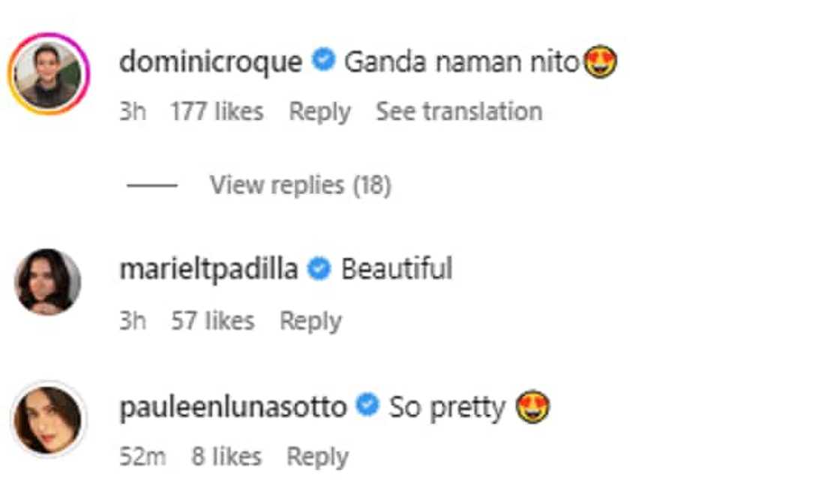Reply to pauleenlunasotto's comment
The width and height of the screenshot is (840, 504).
coord(317,457)
